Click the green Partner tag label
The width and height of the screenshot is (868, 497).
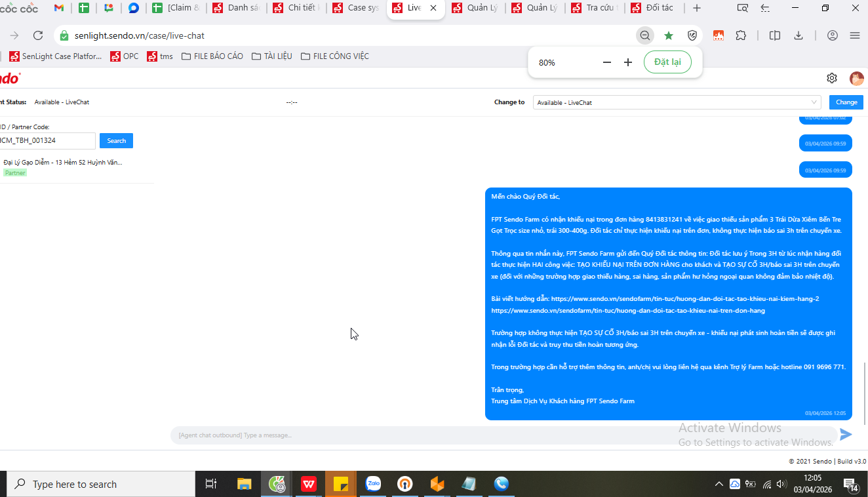pyautogui.click(x=15, y=173)
